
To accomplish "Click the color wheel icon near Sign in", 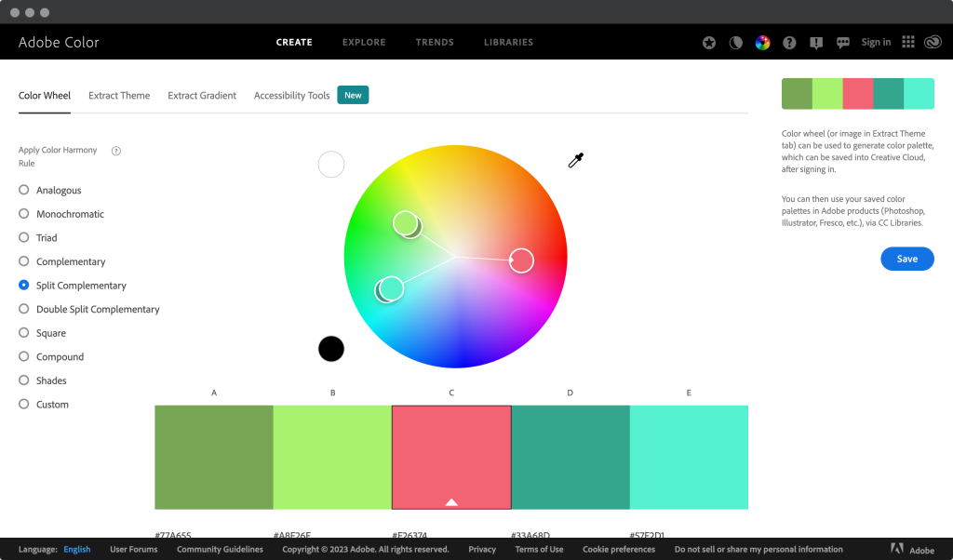I will (x=762, y=42).
